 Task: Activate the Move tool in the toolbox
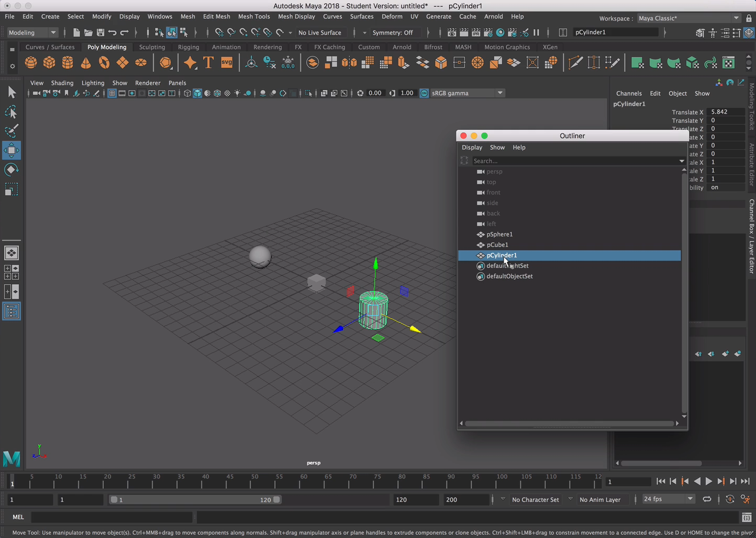[x=12, y=150]
